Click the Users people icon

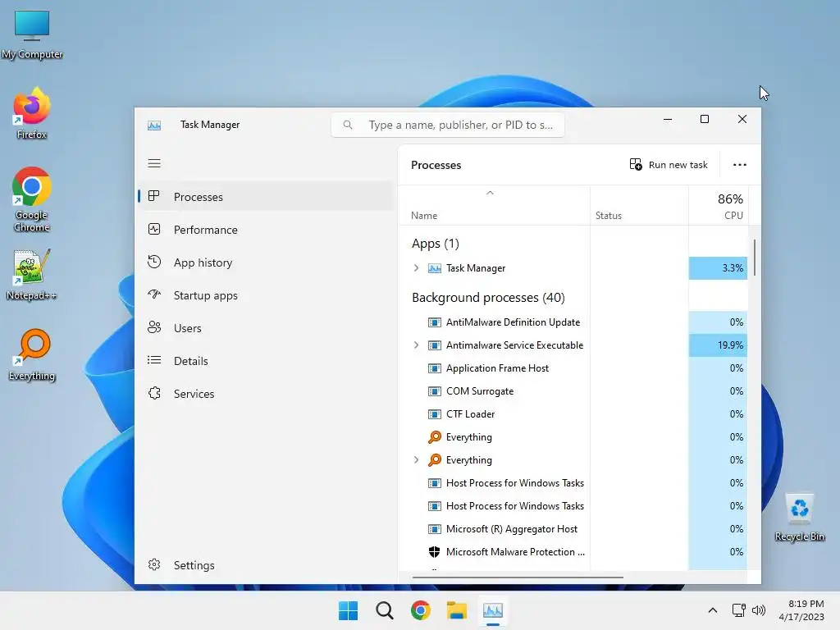click(153, 327)
